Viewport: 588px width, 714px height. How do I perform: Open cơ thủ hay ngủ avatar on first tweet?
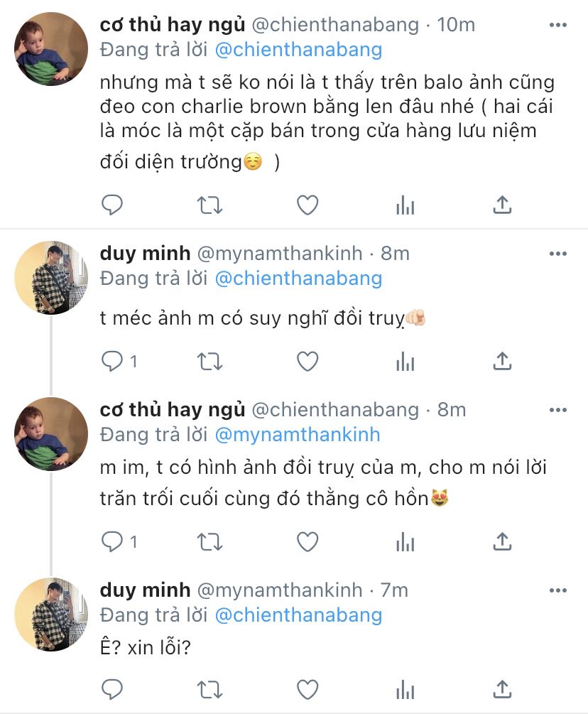click(51, 49)
